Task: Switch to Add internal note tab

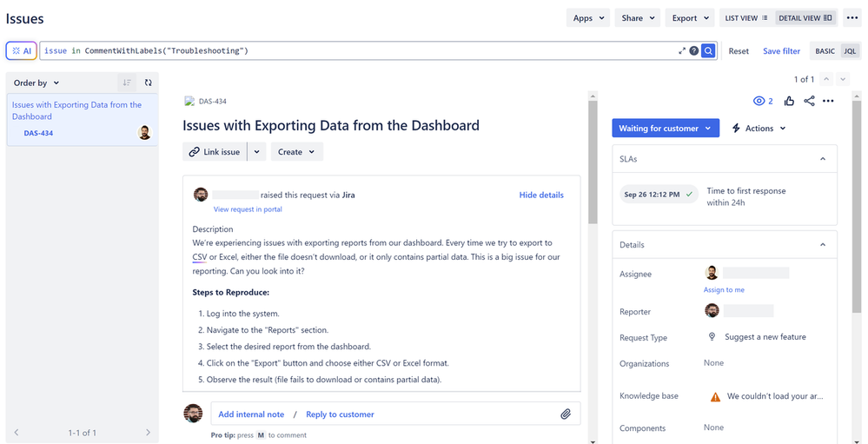Action: [x=251, y=414]
